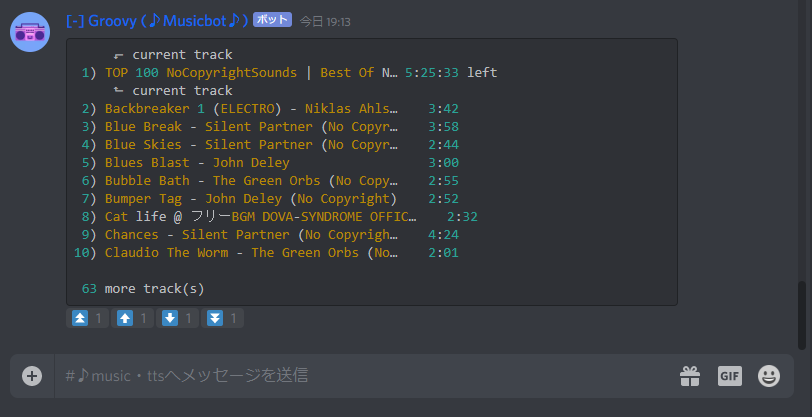Click the double up arrow reaction
Screen dimensions: 812x417
point(88,318)
